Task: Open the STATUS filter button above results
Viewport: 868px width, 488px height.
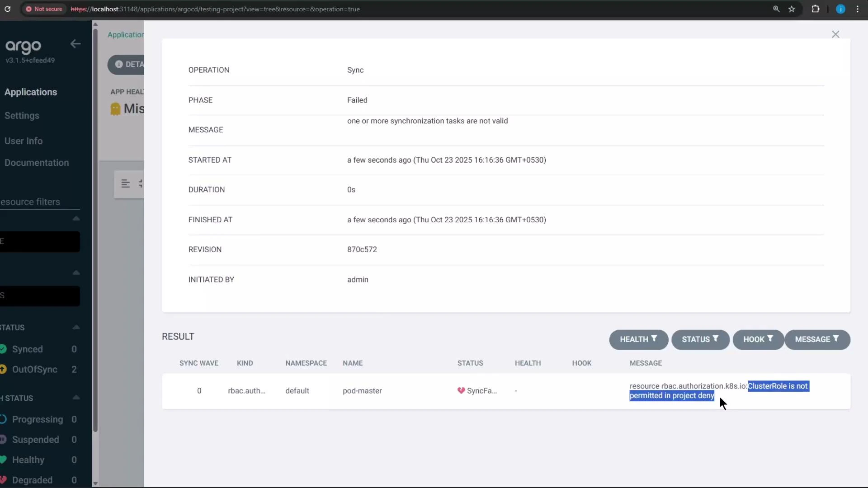Action: [700, 339]
